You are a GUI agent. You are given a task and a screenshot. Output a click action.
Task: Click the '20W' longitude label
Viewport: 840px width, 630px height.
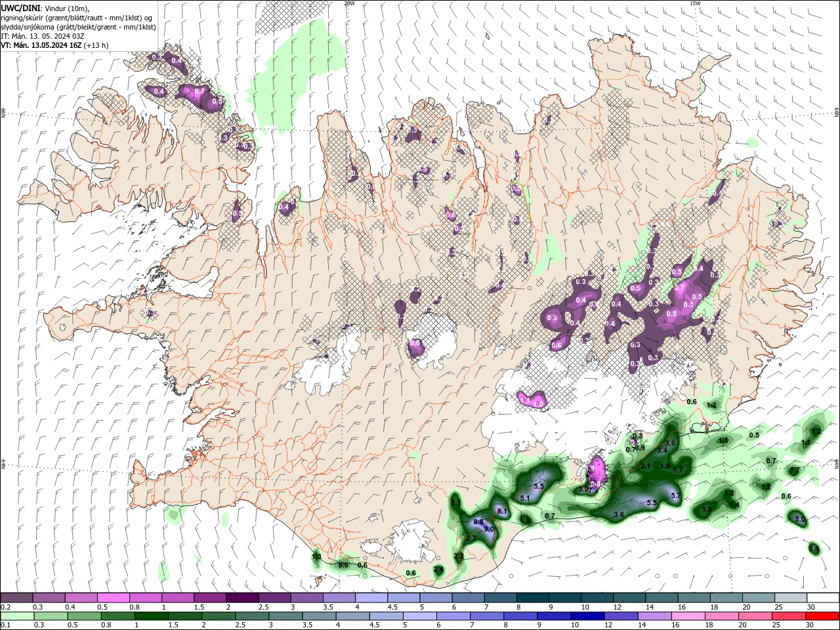[x=349, y=3]
